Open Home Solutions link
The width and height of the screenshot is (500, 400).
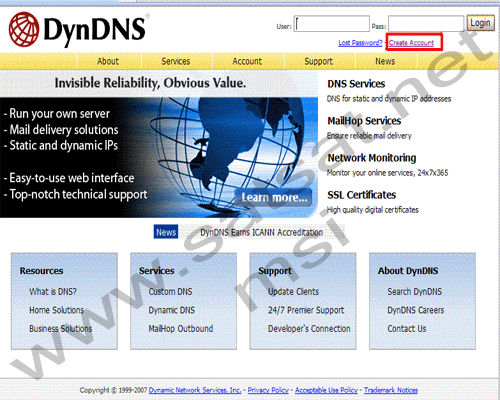56,310
